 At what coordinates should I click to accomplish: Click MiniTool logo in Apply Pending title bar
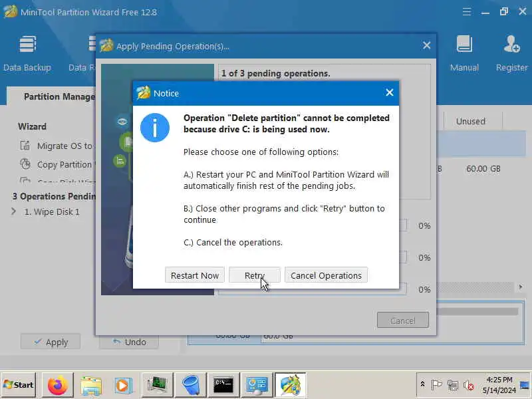pos(106,45)
